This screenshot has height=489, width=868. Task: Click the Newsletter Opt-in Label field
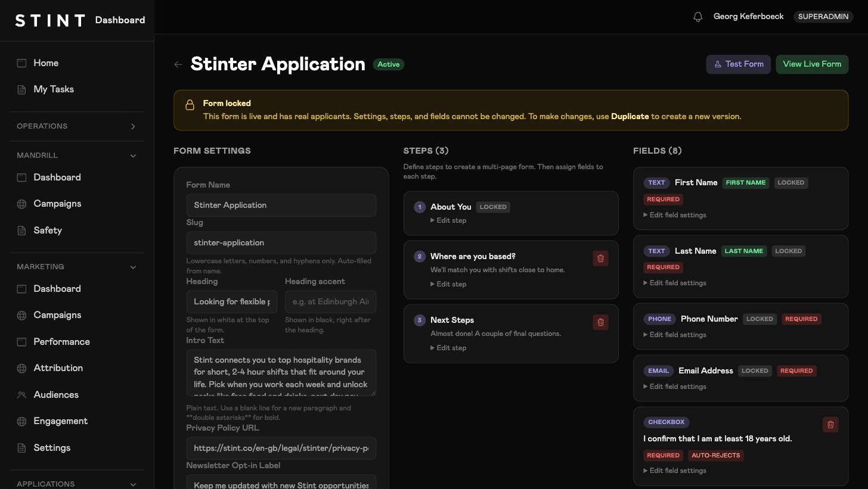(281, 483)
